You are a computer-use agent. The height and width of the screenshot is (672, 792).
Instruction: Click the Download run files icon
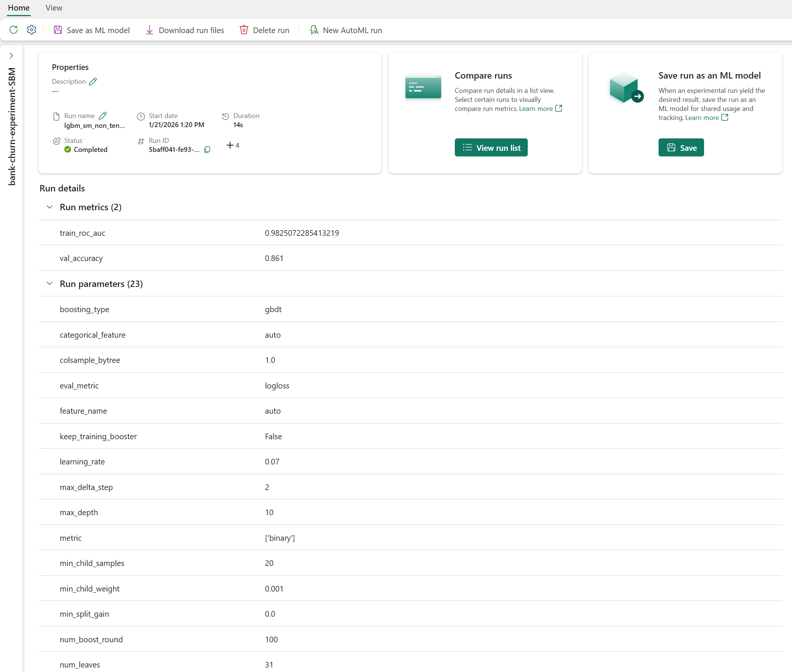click(149, 30)
